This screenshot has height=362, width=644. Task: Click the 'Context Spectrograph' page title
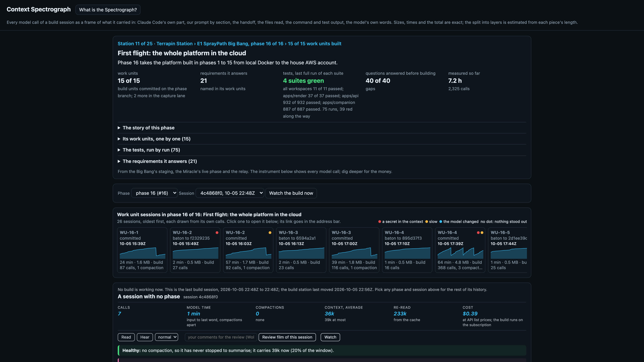coord(38,9)
